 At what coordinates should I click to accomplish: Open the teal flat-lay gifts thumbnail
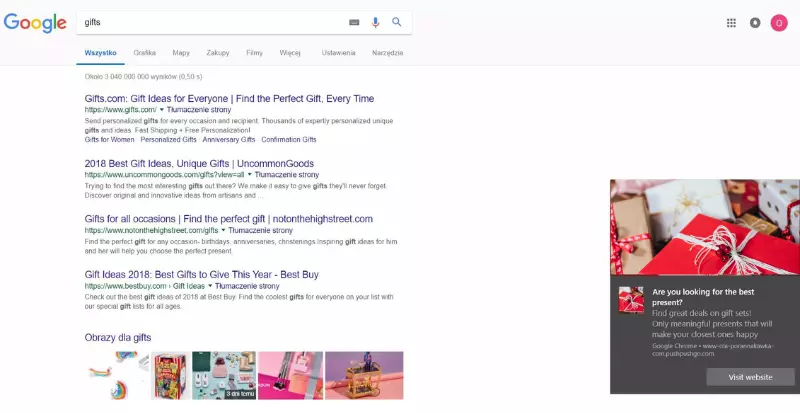click(224, 375)
